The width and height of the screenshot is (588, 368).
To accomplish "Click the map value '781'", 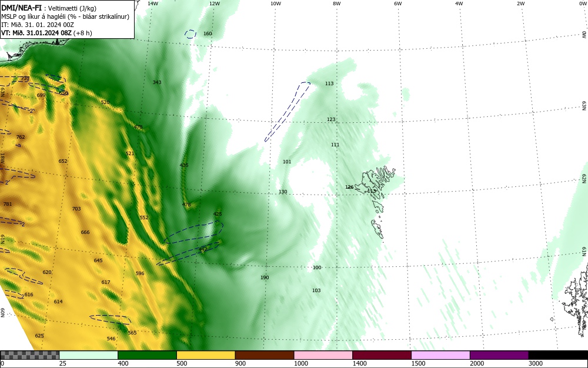I will click(8, 204).
